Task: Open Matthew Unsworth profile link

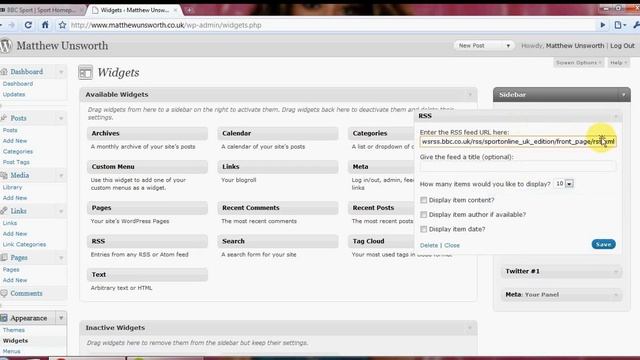Action: [575, 46]
